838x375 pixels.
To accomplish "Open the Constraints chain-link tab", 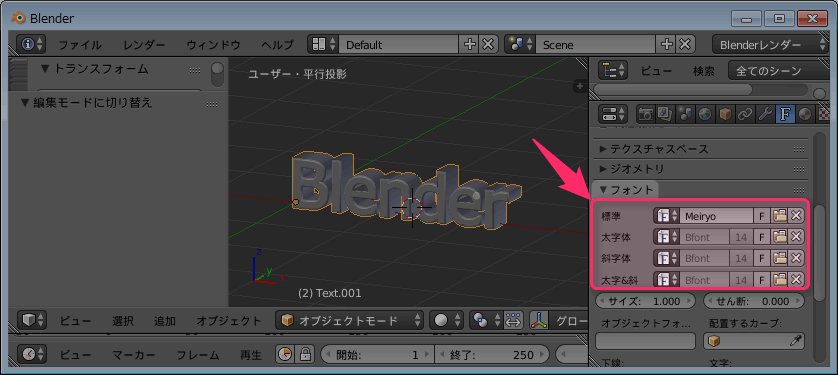I will tap(744, 114).
